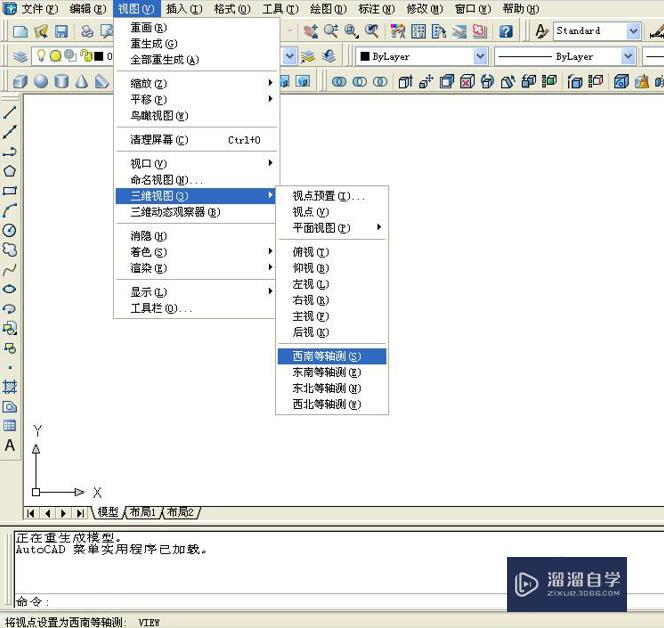
Task: Choose 清理屏幕(C) entry
Action: pyautogui.click(x=196, y=139)
